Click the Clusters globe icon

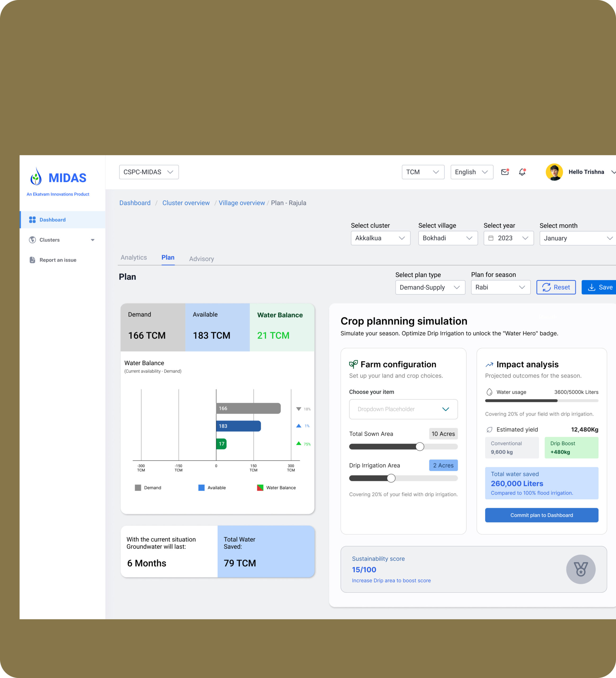pyautogui.click(x=32, y=240)
